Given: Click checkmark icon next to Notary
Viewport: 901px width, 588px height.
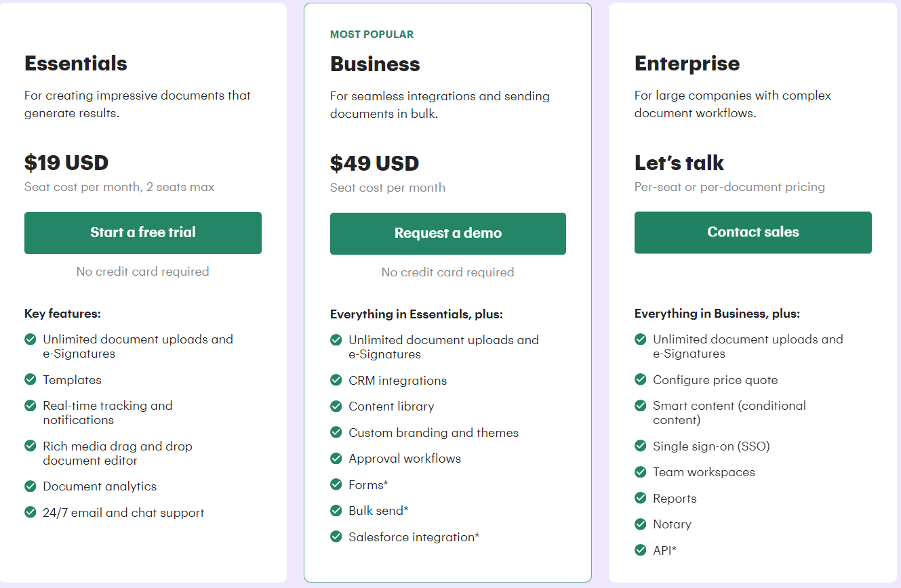Looking at the screenshot, I should [x=640, y=524].
